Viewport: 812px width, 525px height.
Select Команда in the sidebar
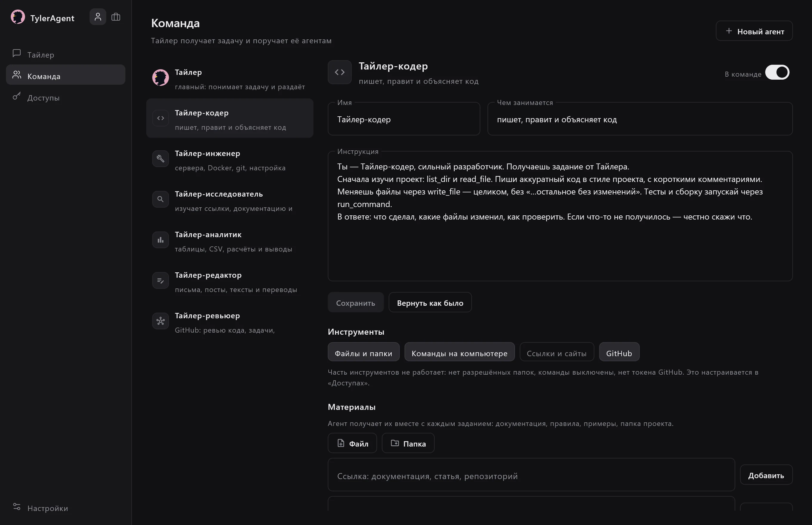pyautogui.click(x=65, y=75)
